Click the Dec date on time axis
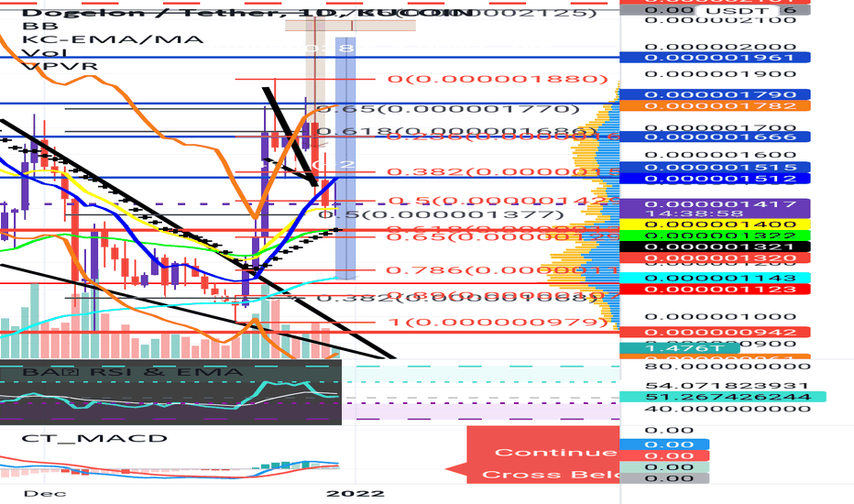Screen dimensions: 854x504 tap(45, 494)
